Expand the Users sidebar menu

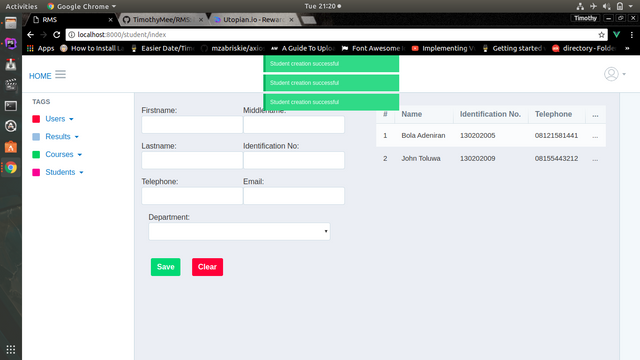click(59, 119)
